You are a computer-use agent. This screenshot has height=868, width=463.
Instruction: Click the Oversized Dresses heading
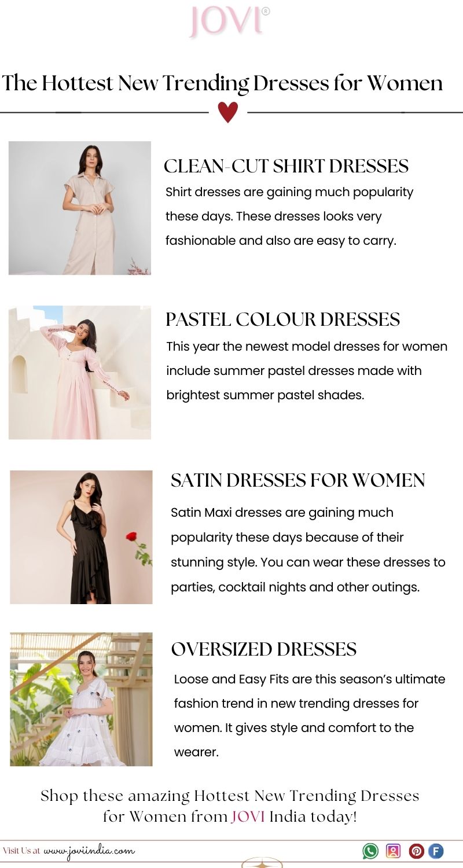pyautogui.click(x=264, y=649)
